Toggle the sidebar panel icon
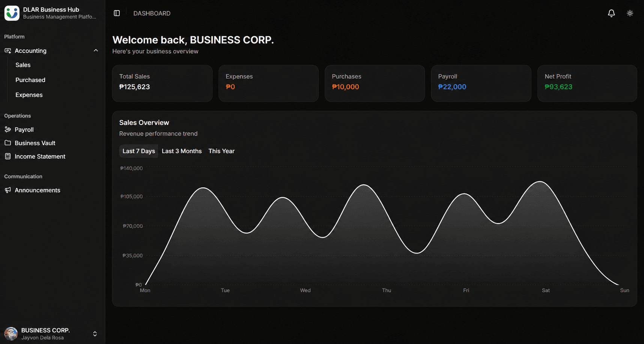644x344 pixels. (117, 13)
